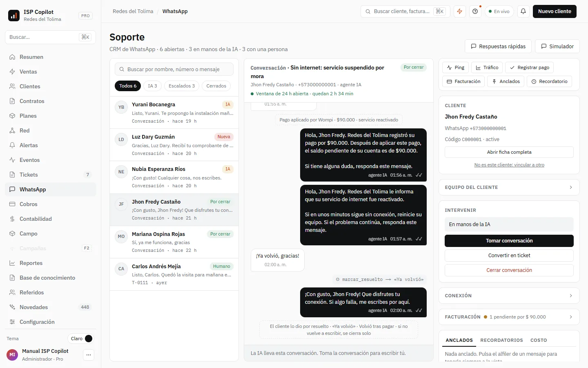
Task: Open Clientes section
Action: (51, 86)
